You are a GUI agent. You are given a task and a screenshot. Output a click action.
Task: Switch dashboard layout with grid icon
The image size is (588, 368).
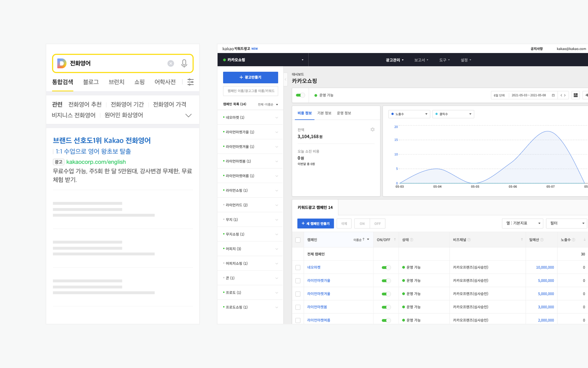[x=576, y=95]
